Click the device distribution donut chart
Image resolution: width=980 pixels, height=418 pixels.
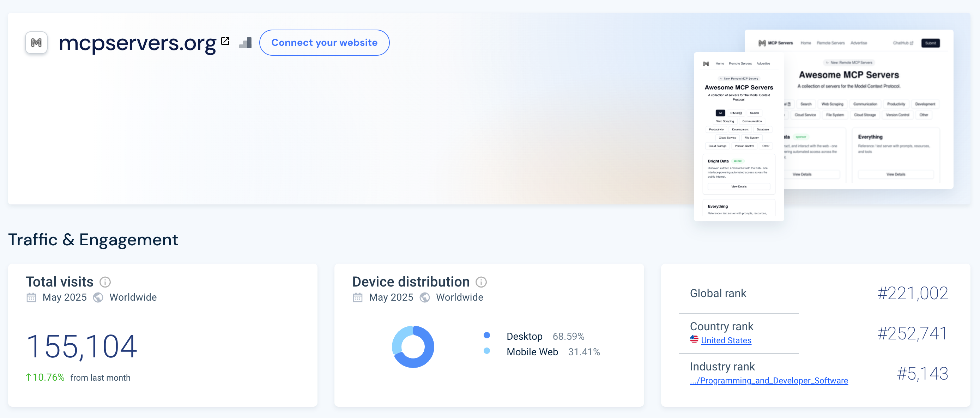413,346
